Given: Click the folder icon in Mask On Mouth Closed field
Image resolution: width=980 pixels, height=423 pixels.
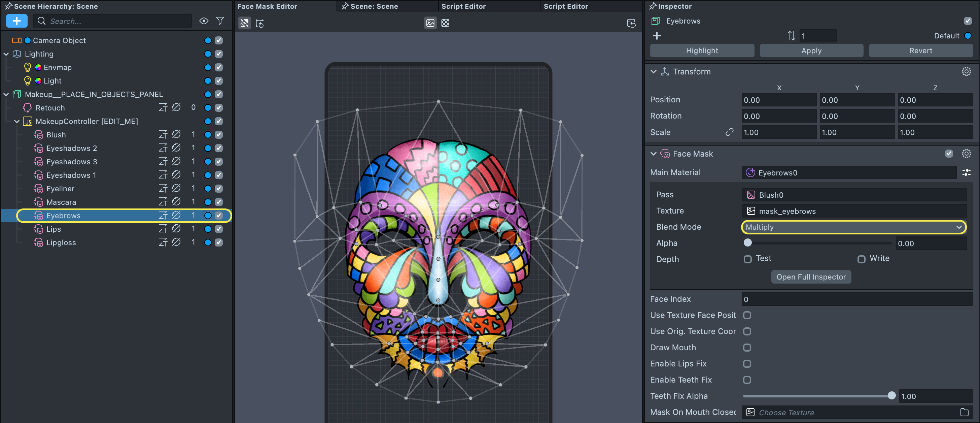Looking at the screenshot, I should pos(964,412).
